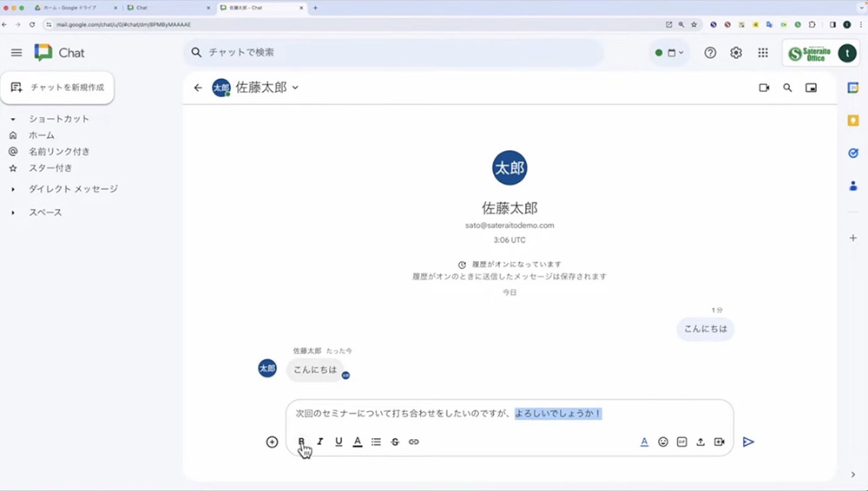Go back from 佐藤太郎 conversation
The height and width of the screenshot is (491, 868).
pyautogui.click(x=198, y=88)
